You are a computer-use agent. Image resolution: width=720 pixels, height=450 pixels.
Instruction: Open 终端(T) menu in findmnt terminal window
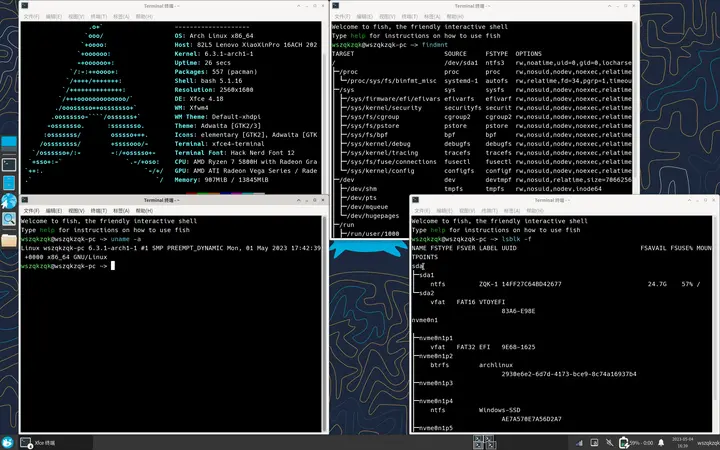410,17
